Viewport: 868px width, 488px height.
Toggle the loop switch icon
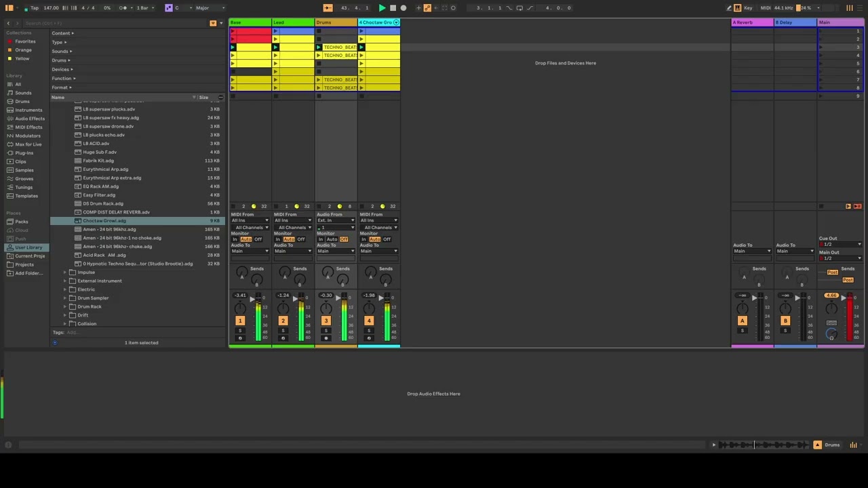(519, 8)
